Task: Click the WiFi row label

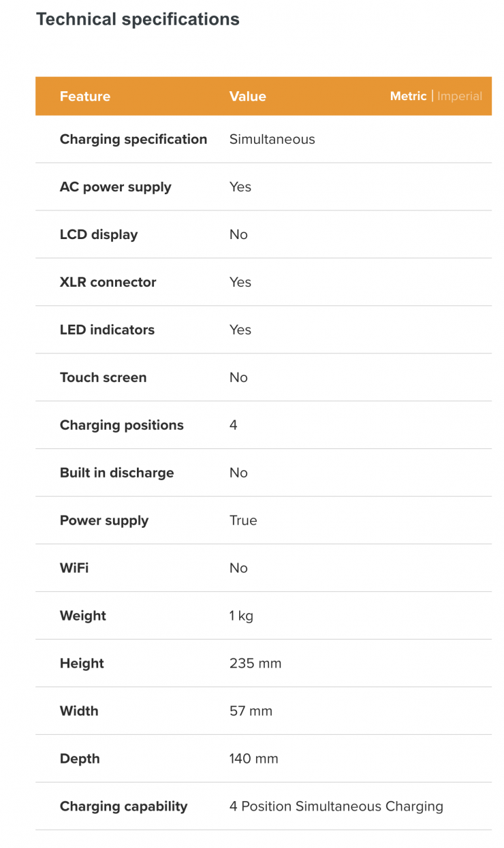Action: tap(74, 568)
